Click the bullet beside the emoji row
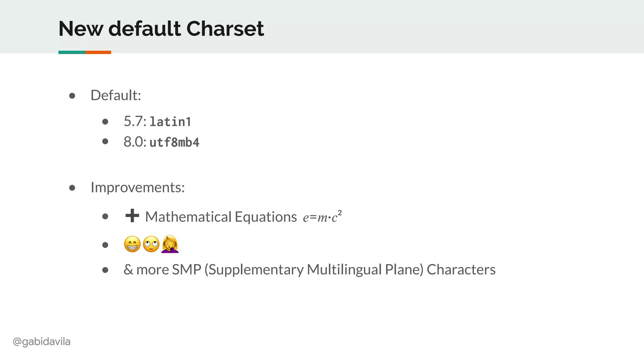The height and width of the screenshot is (362, 644). 105,245
